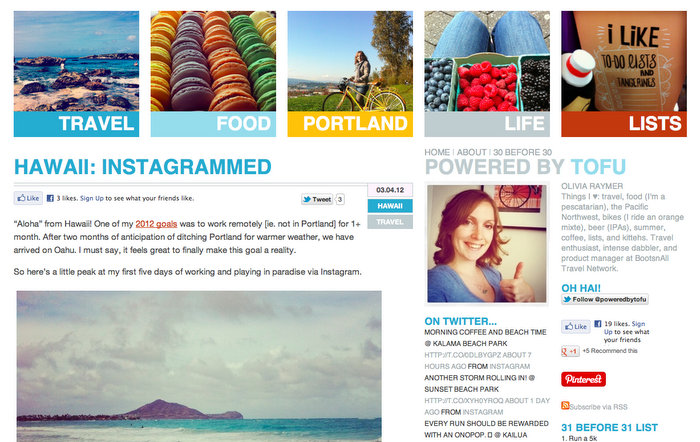Image resolution: width=700 pixels, height=442 pixels.
Task: Click the sidebar Facebook Like button
Action: (x=576, y=326)
